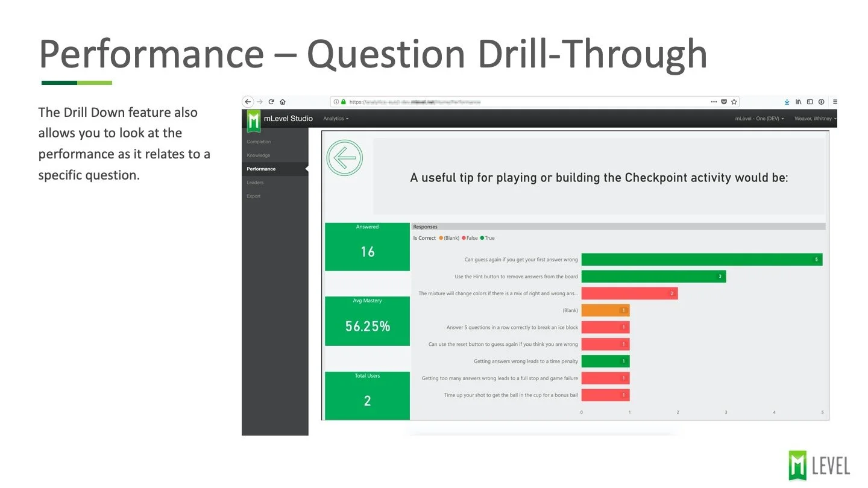Image resolution: width=868 pixels, height=488 pixels.
Task: Click the green bar with value 5
Action: pyautogui.click(x=702, y=260)
